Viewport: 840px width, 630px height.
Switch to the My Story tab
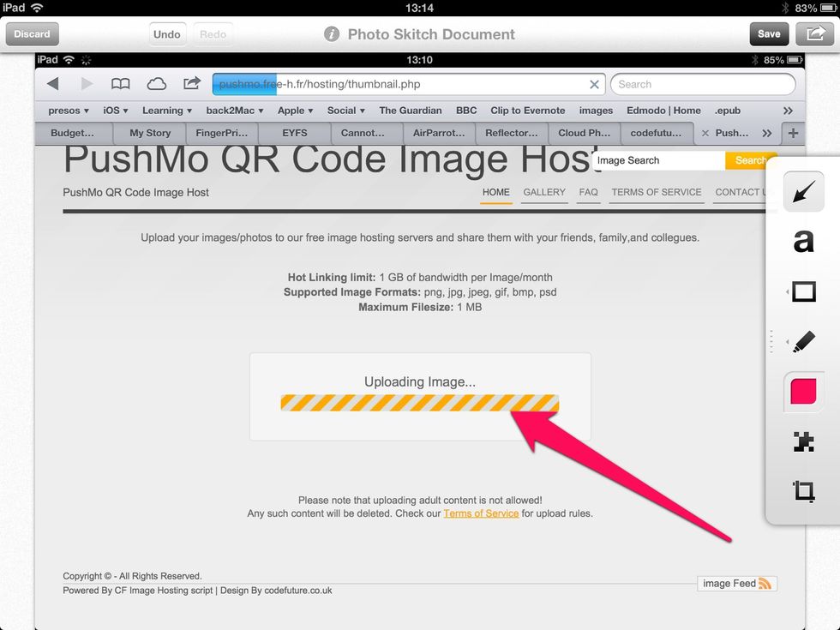click(x=150, y=133)
